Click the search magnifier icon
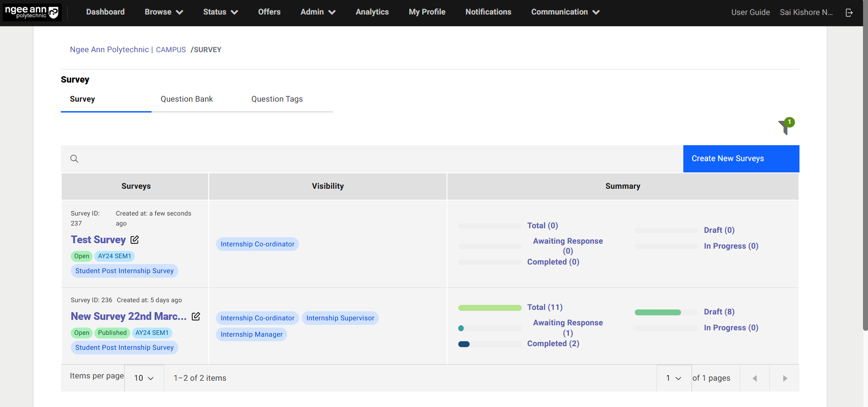Viewport: 868px width, 407px height. (x=74, y=159)
